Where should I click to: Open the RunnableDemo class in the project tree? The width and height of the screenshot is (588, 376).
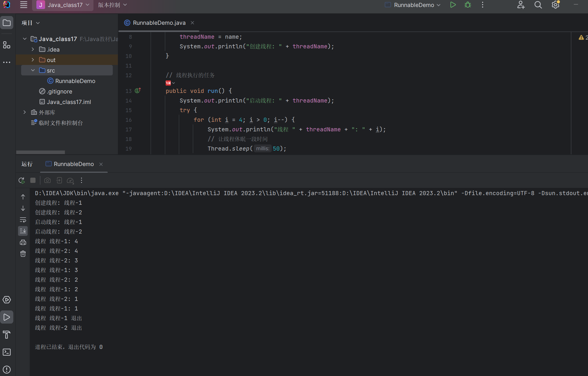coord(75,81)
